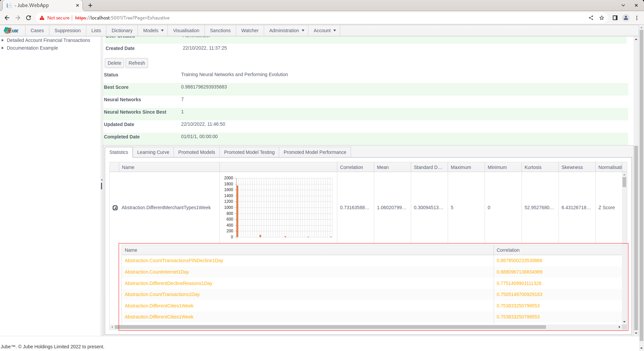Switch to the Promoted Models tab
This screenshot has width=644, height=351.
pos(197,152)
